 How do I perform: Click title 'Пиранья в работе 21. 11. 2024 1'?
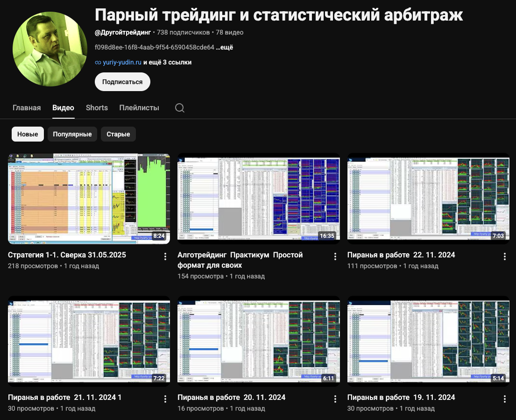tap(65, 397)
